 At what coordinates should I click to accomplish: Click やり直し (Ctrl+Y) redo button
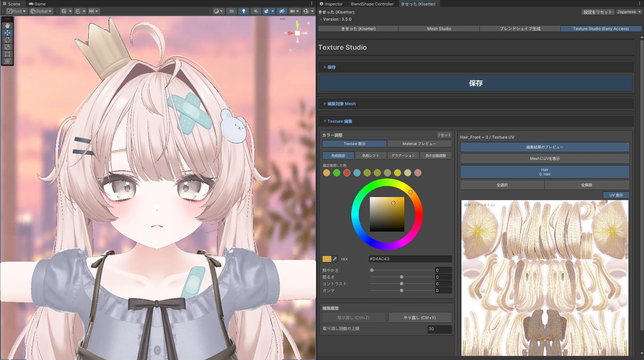pos(420,318)
